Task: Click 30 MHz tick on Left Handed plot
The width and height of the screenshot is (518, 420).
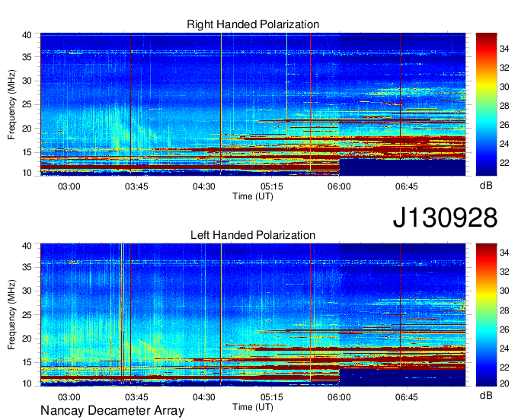Action: pyautogui.click(x=27, y=291)
